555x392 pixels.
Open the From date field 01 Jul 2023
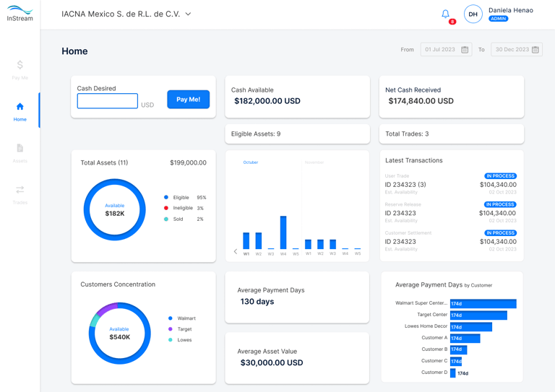point(446,50)
